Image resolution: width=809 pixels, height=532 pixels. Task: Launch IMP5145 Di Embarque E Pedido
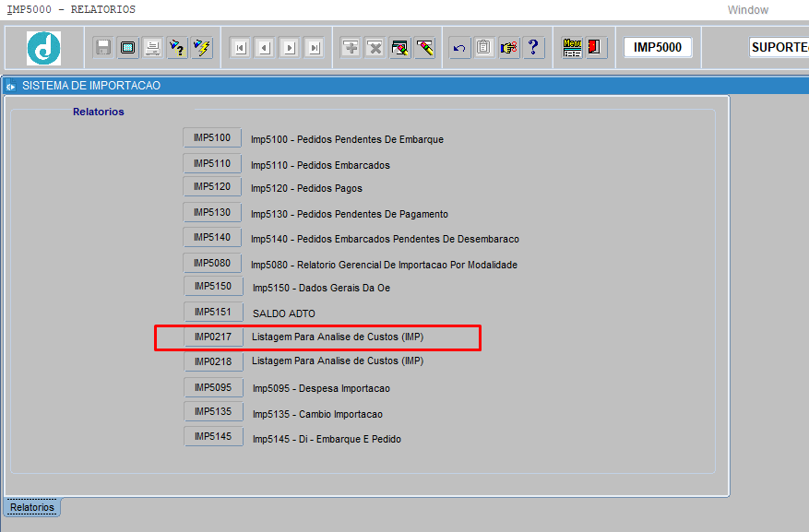point(212,437)
